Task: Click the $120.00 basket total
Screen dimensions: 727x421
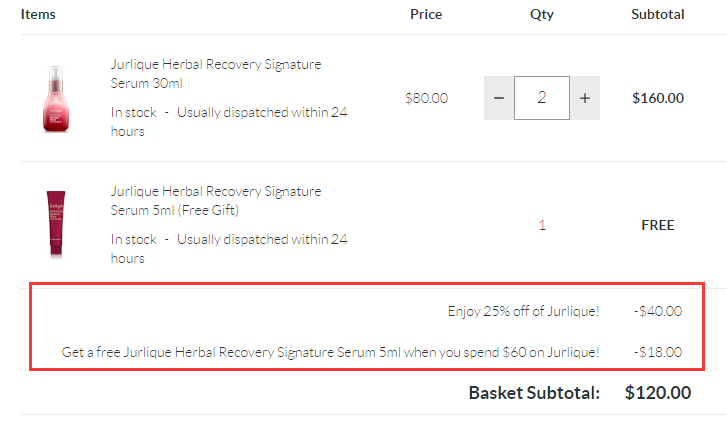Action: [658, 393]
